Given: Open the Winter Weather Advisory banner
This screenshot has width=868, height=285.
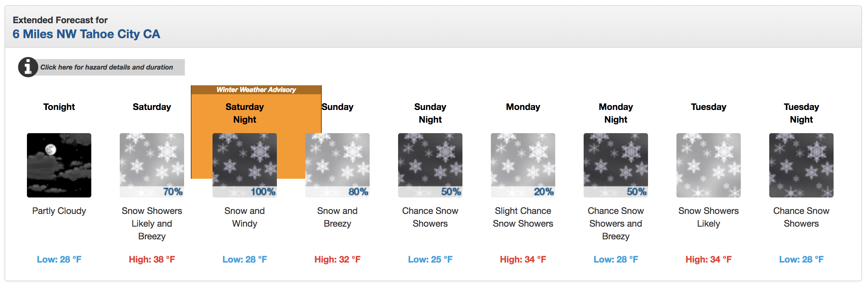Looking at the screenshot, I should [256, 90].
